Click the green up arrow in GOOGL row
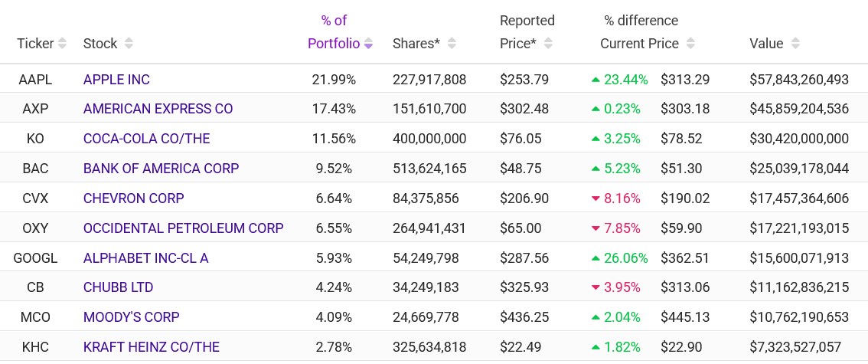 tap(596, 257)
